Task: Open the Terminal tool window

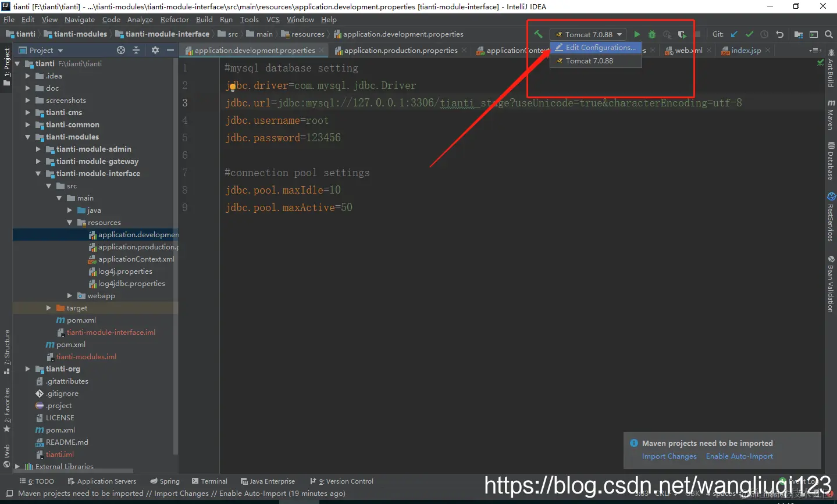Action: (209, 481)
